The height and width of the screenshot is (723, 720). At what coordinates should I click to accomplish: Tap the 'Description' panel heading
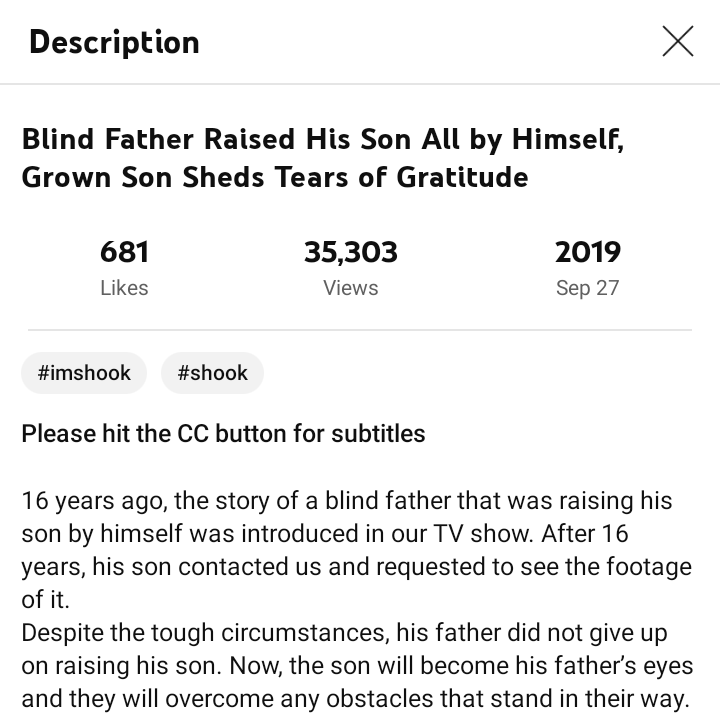pos(114,42)
